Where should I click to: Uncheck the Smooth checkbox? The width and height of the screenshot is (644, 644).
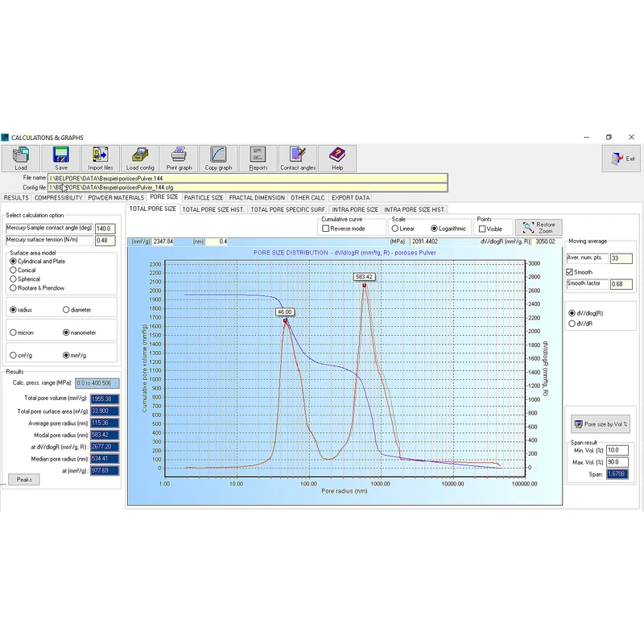pyautogui.click(x=569, y=272)
